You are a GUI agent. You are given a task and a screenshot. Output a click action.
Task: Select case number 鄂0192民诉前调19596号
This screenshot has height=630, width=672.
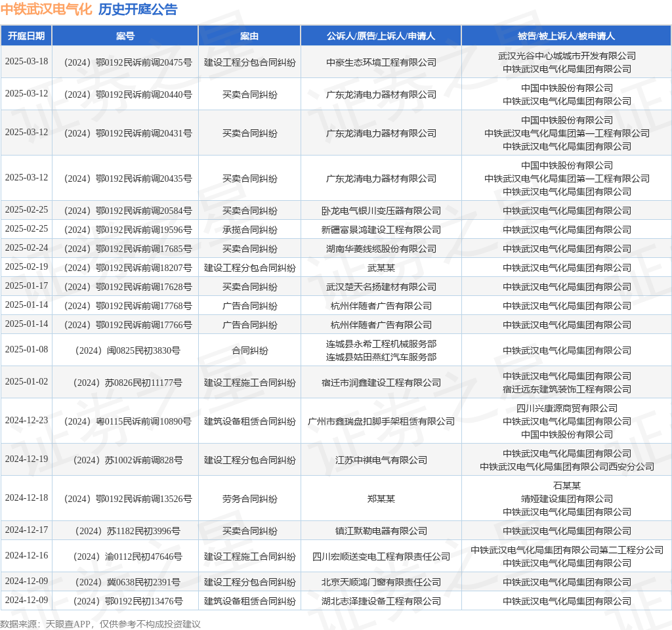point(128,230)
